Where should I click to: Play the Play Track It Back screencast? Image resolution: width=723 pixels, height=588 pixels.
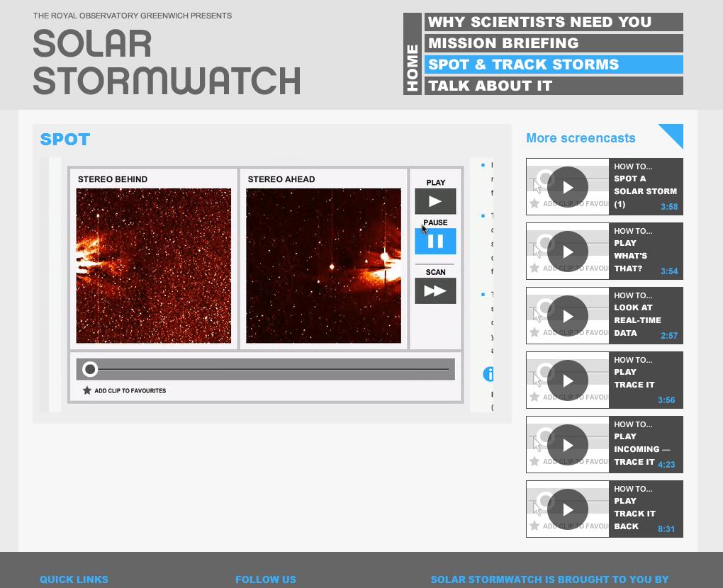point(568,509)
